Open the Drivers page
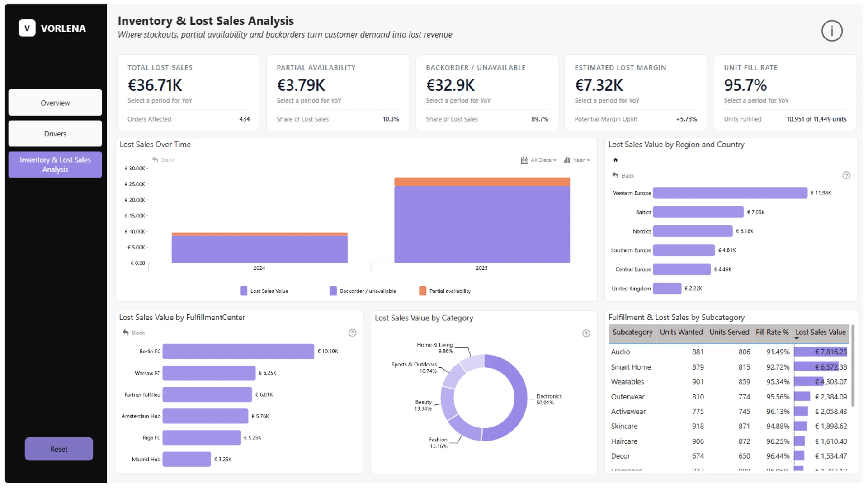Image resolution: width=868 pixels, height=488 pixels. 55,134
